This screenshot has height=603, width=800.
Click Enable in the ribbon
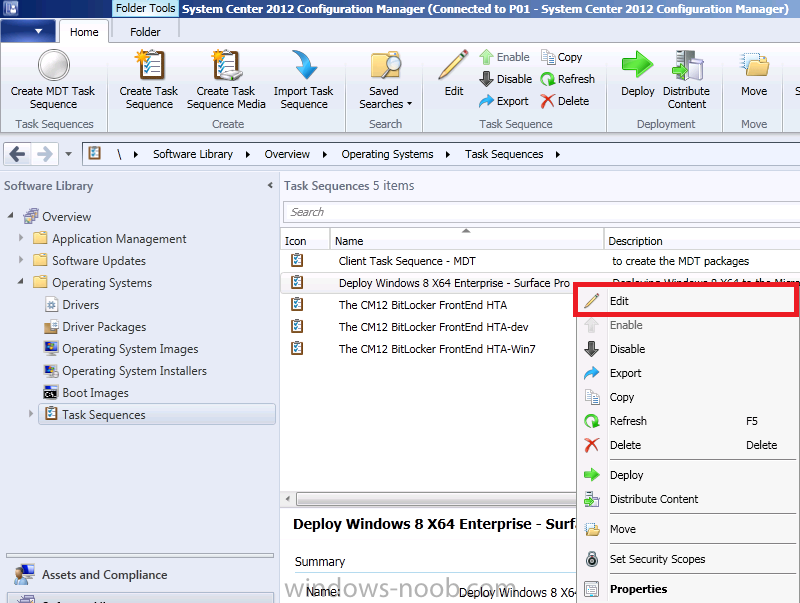pyautogui.click(x=504, y=57)
